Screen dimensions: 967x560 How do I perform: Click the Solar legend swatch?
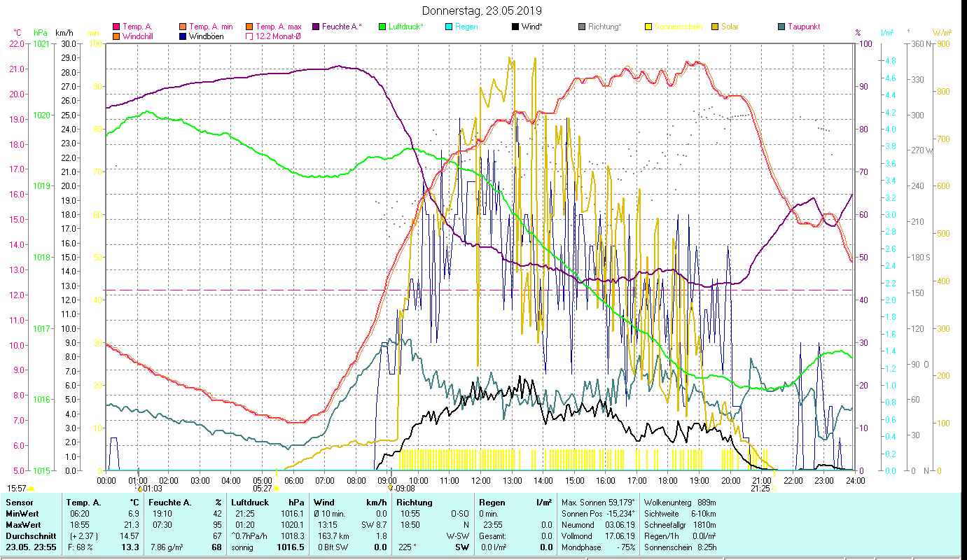coord(715,27)
